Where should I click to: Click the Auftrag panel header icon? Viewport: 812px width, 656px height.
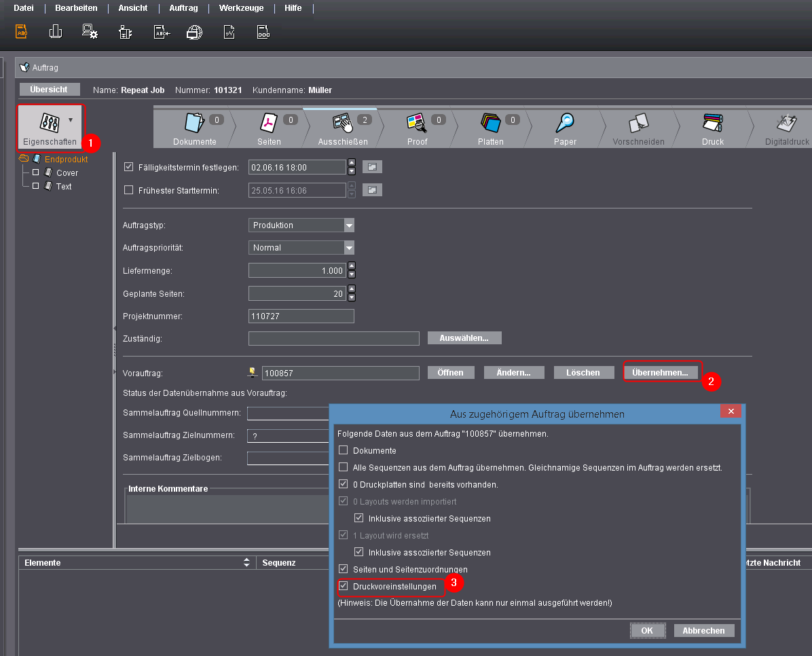(24, 67)
